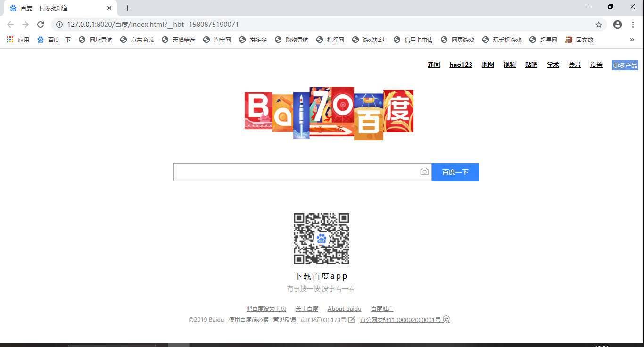This screenshot has width=644, height=347.
Task: Click the edit icon beside 京ICP证030173号
Action: click(352, 320)
